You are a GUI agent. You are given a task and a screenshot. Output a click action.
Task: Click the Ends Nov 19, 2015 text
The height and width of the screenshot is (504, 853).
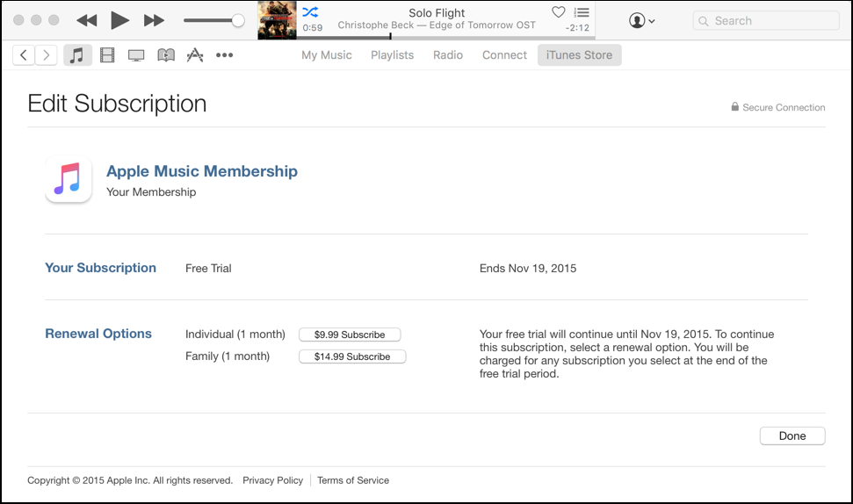(x=528, y=268)
